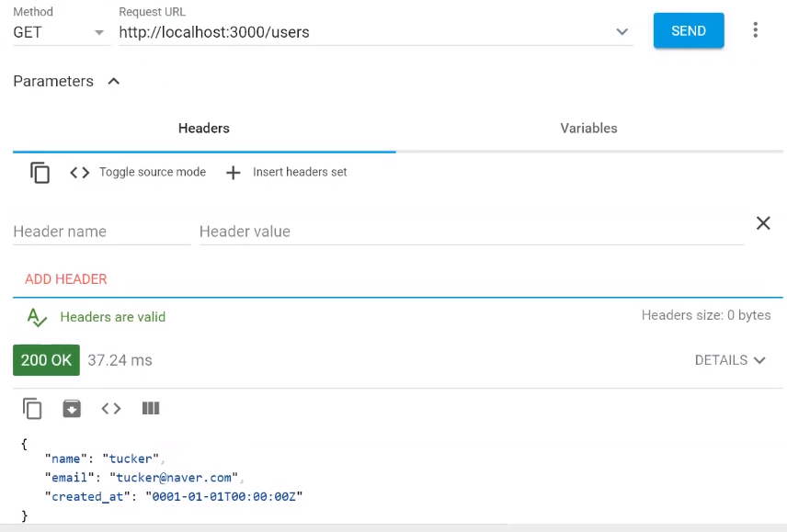Expand response DETAILS
This screenshot has width=787, height=532.
click(730, 360)
